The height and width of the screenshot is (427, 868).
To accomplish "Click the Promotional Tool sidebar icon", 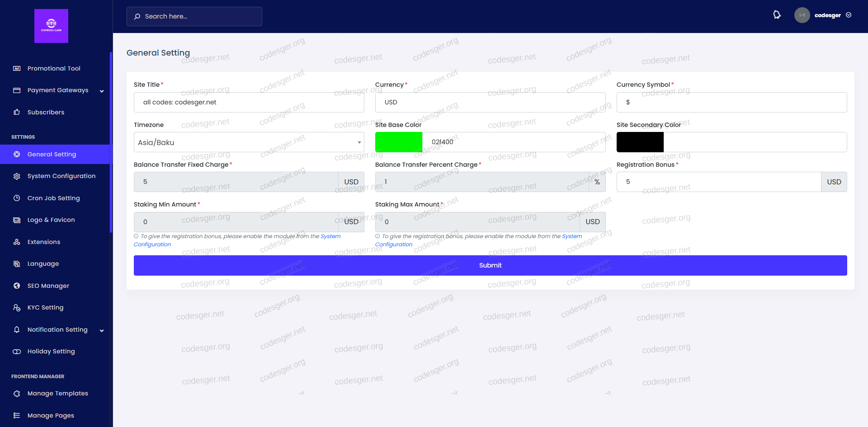I will (17, 68).
